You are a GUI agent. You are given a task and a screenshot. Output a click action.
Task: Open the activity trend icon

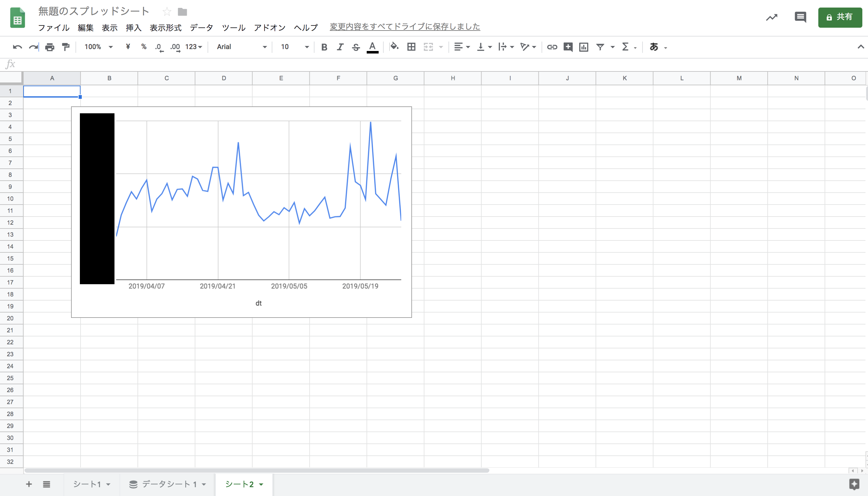click(x=772, y=17)
